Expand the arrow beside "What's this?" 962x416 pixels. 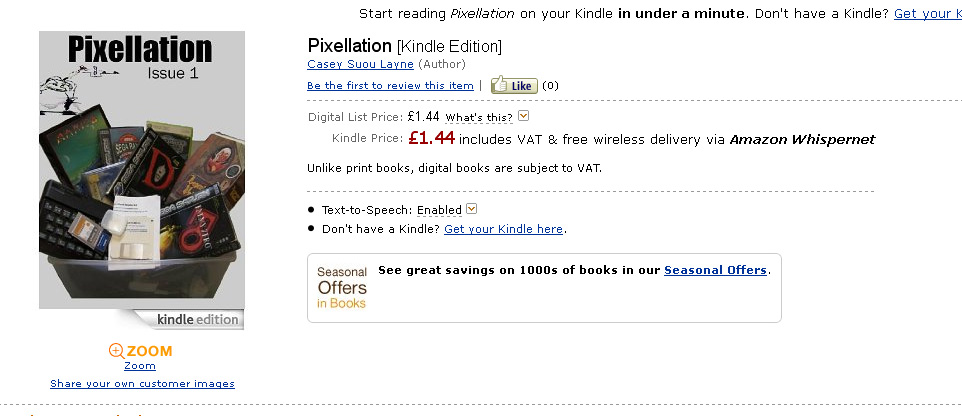pyautogui.click(x=523, y=117)
